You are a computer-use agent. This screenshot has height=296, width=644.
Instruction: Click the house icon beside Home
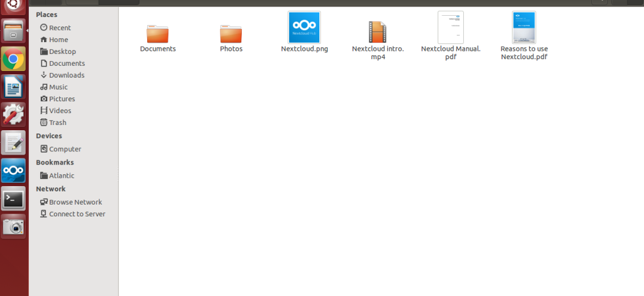click(x=43, y=39)
